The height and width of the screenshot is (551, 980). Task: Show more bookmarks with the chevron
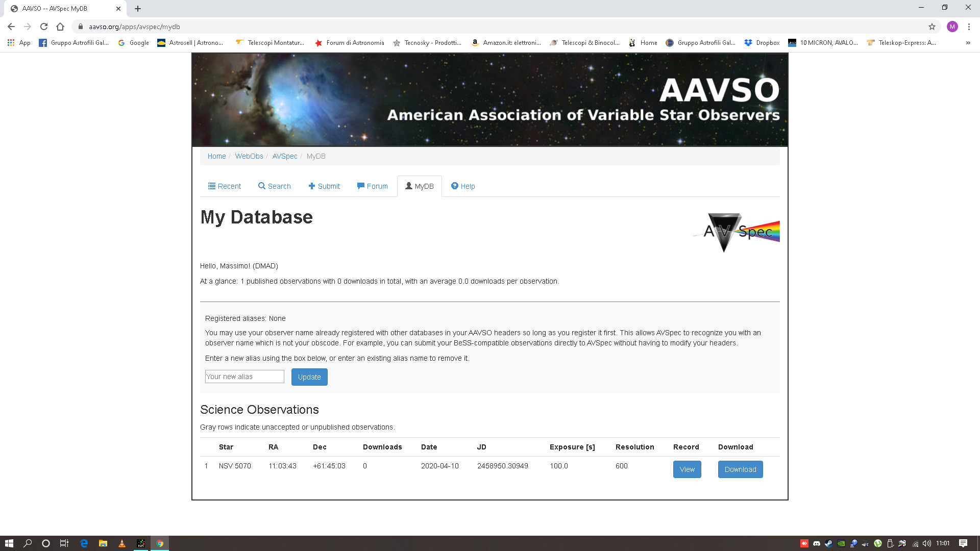(x=968, y=43)
